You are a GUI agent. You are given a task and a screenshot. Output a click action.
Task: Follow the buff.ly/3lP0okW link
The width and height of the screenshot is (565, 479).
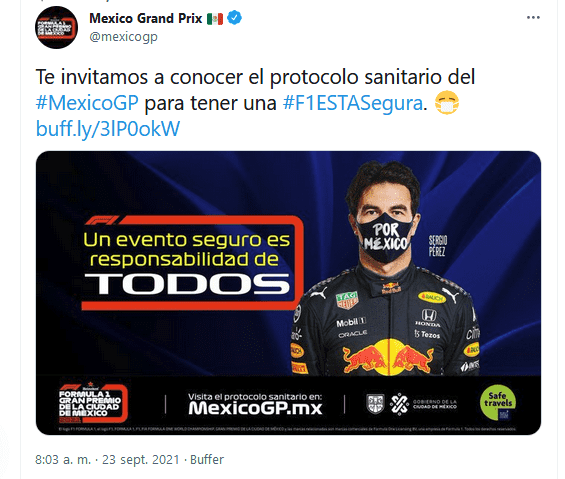[108, 129]
